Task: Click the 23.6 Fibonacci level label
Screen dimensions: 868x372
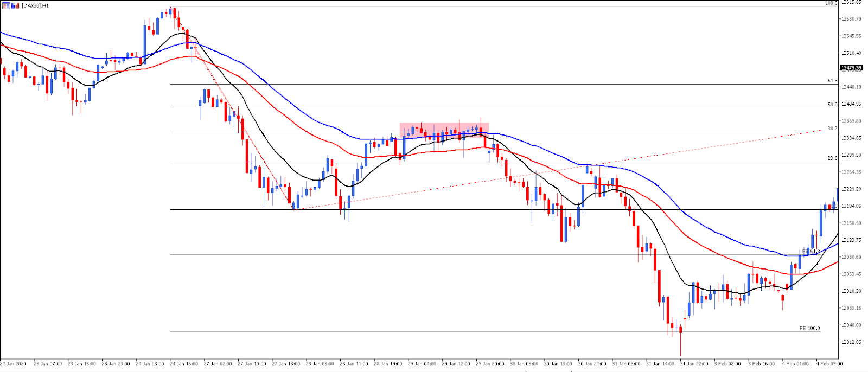Action: pos(832,158)
